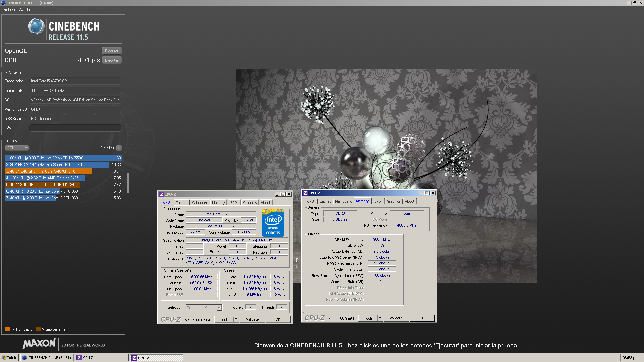Open the Ayuda menu

(x=24, y=10)
